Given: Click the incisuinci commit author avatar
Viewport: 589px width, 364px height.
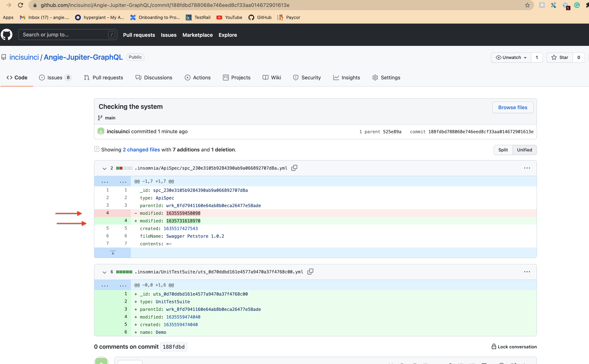Looking at the screenshot, I should (x=101, y=131).
